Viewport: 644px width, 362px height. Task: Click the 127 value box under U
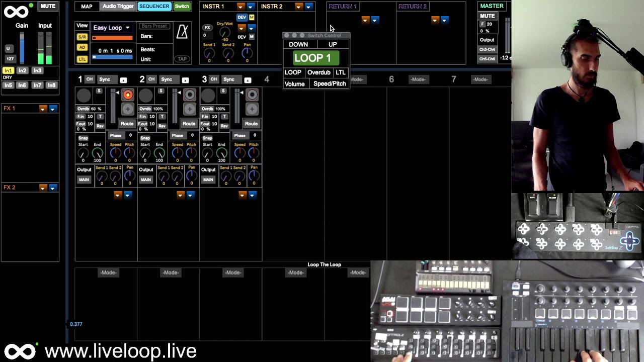pos(10,59)
